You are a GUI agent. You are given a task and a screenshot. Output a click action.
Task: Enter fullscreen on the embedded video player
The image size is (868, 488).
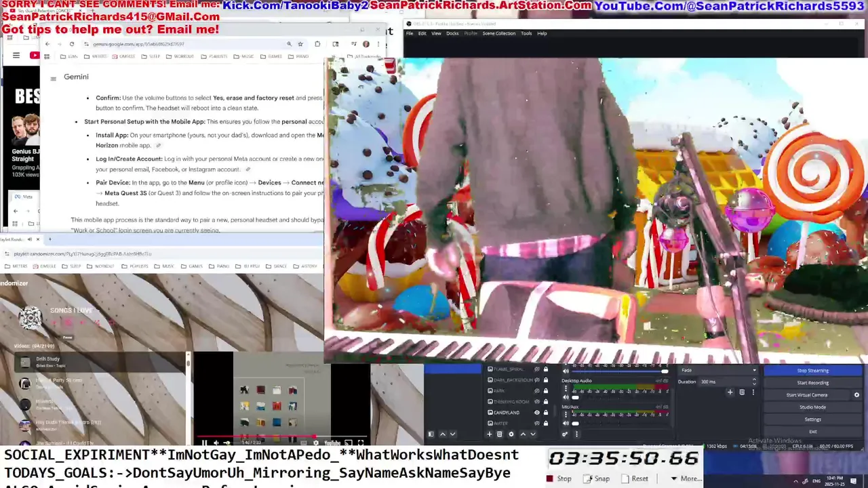361,443
